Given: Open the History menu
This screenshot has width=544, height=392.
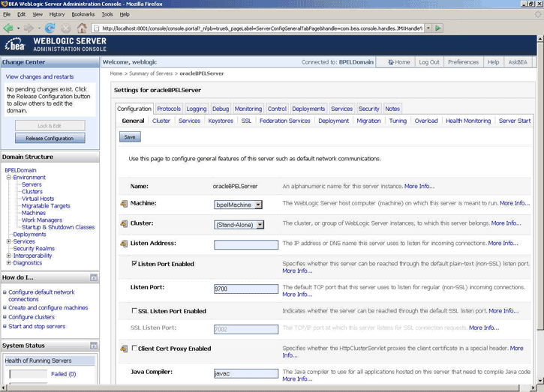Looking at the screenshot, I should coord(57,14).
